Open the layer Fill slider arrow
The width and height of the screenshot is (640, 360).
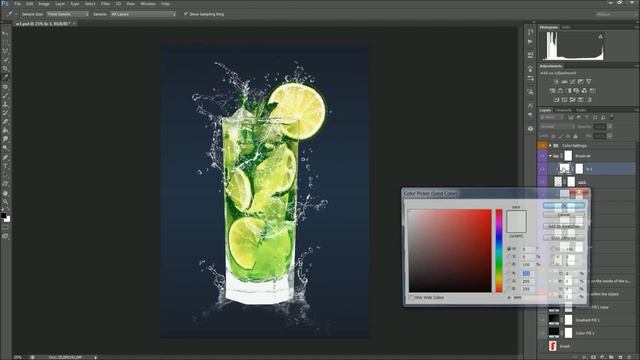tap(610, 136)
